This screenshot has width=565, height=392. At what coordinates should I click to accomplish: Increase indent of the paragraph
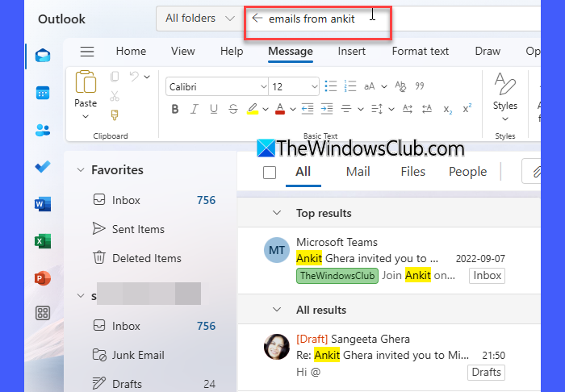click(x=327, y=108)
